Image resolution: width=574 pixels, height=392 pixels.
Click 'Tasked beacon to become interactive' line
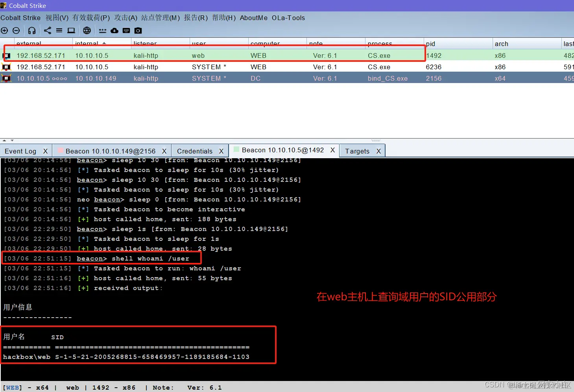(124, 209)
